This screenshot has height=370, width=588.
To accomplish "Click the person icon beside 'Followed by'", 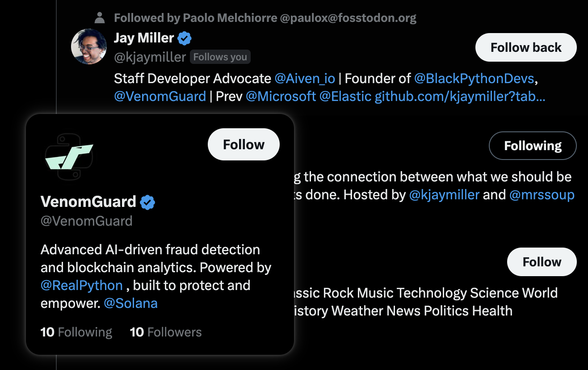I will 100,18.
